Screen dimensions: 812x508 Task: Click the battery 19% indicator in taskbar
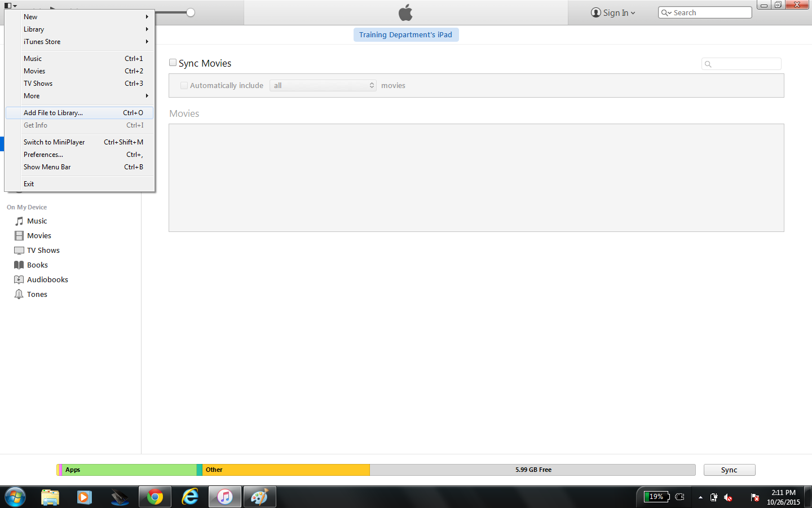[656, 497]
